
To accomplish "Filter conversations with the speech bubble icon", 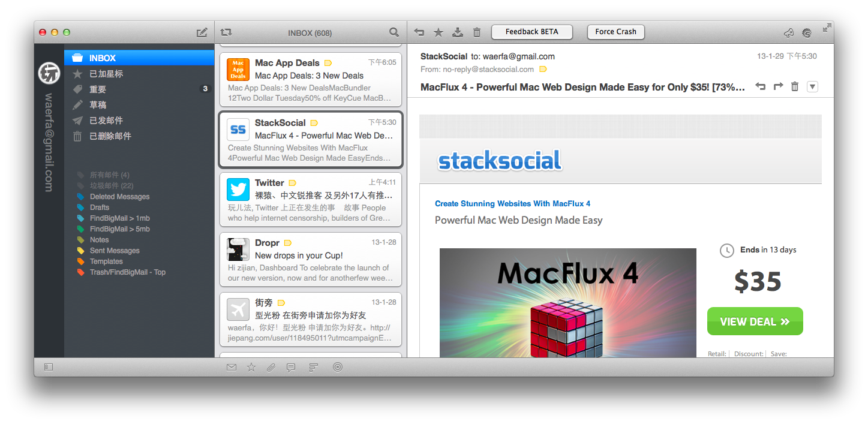I will (x=291, y=367).
